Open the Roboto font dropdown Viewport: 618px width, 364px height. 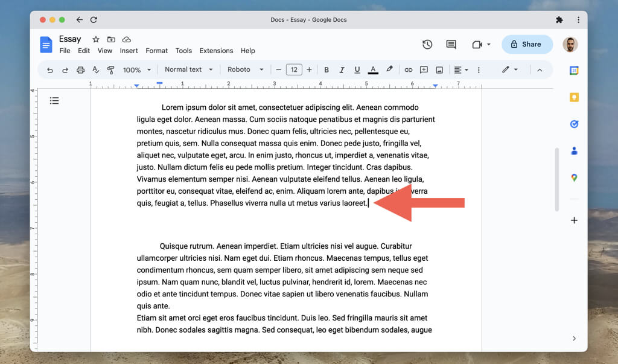coord(245,69)
